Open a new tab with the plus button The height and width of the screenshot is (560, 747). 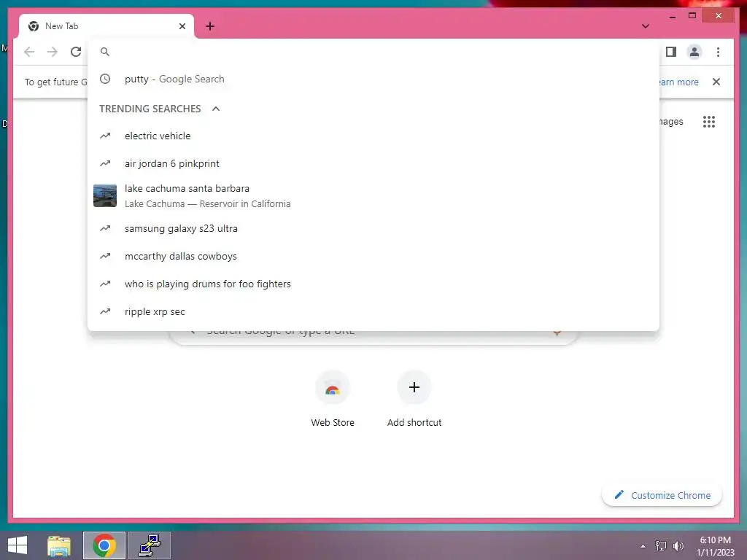tap(210, 26)
